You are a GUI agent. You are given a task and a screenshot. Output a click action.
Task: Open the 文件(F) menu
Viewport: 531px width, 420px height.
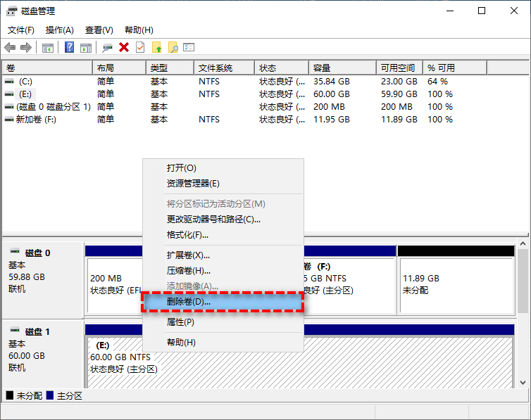coord(20,30)
